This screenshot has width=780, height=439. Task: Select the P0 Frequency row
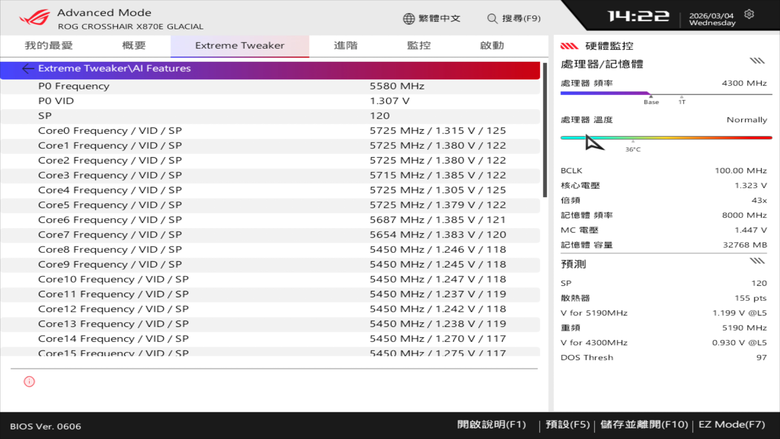pyautogui.click(x=270, y=86)
